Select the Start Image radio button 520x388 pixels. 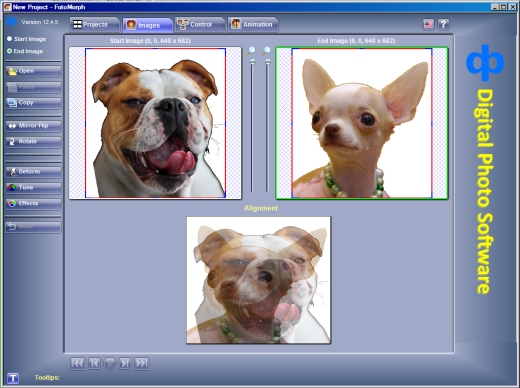coord(10,39)
